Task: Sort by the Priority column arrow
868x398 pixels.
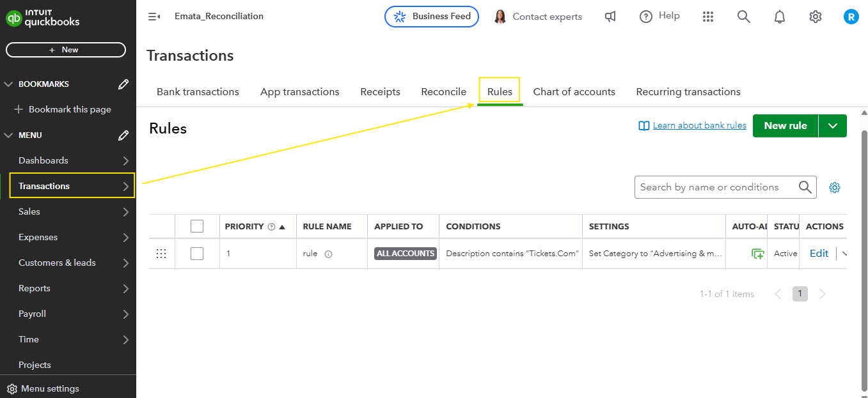Action: pos(282,227)
